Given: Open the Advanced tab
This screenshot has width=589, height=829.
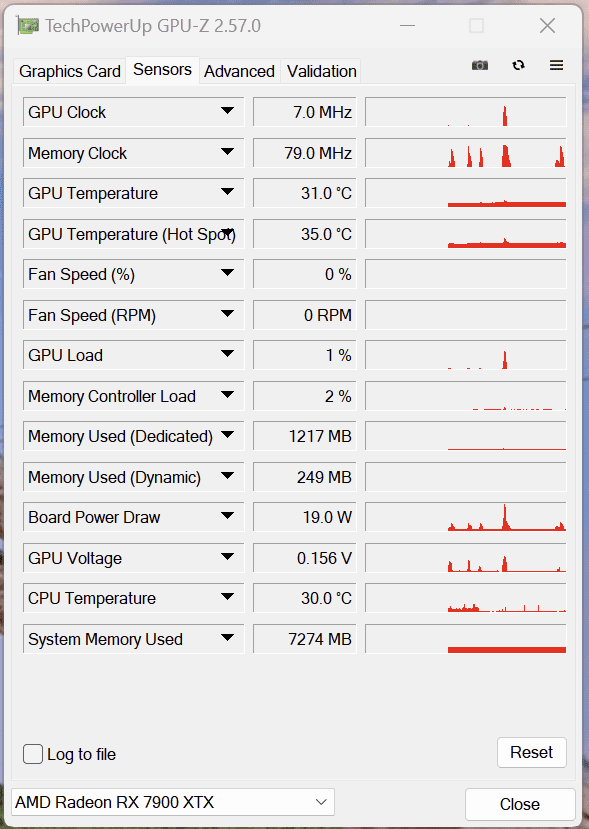Looking at the screenshot, I should 240,71.
